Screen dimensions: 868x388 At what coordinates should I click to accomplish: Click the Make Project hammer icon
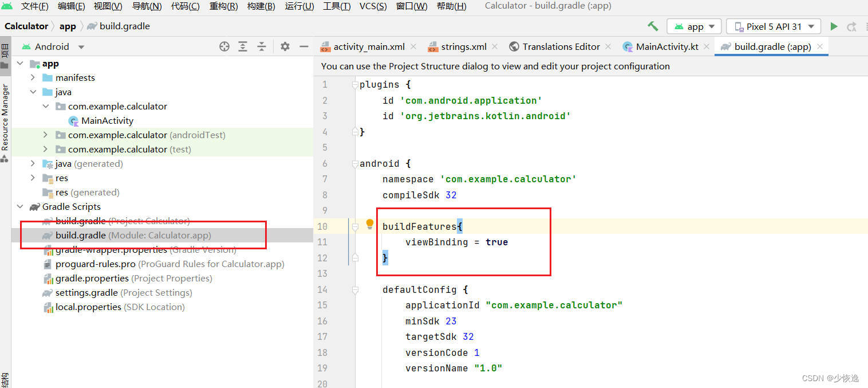click(x=653, y=26)
